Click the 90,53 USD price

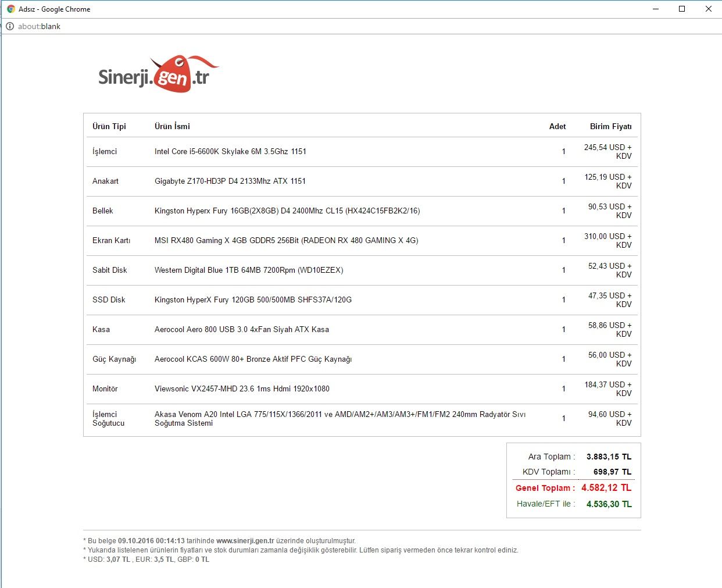coord(610,211)
